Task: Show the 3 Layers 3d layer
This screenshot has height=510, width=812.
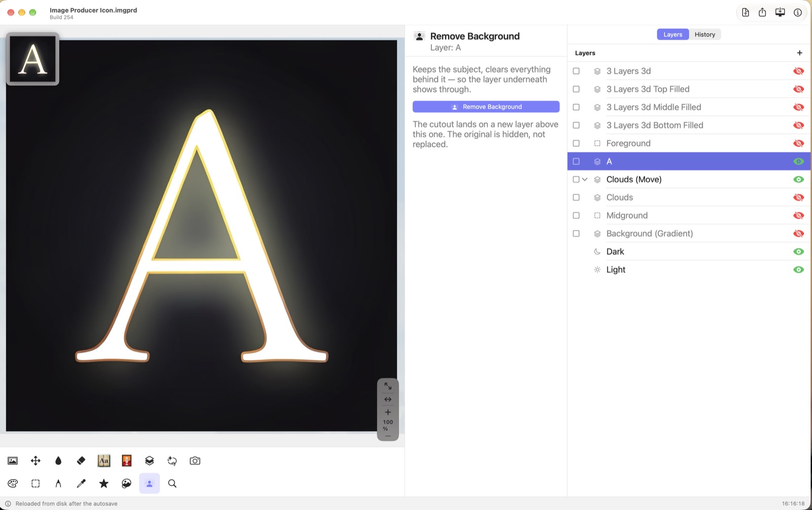Action: 798,71
